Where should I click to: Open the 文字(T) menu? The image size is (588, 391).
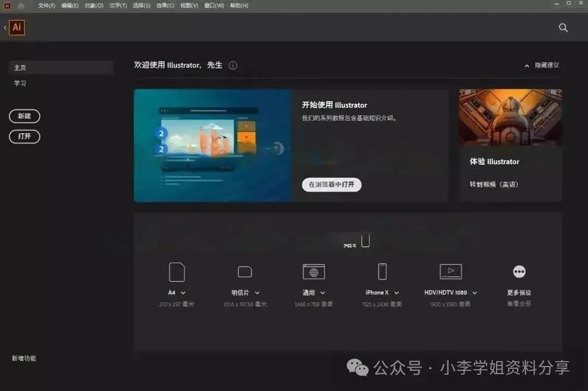click(118, 5)
